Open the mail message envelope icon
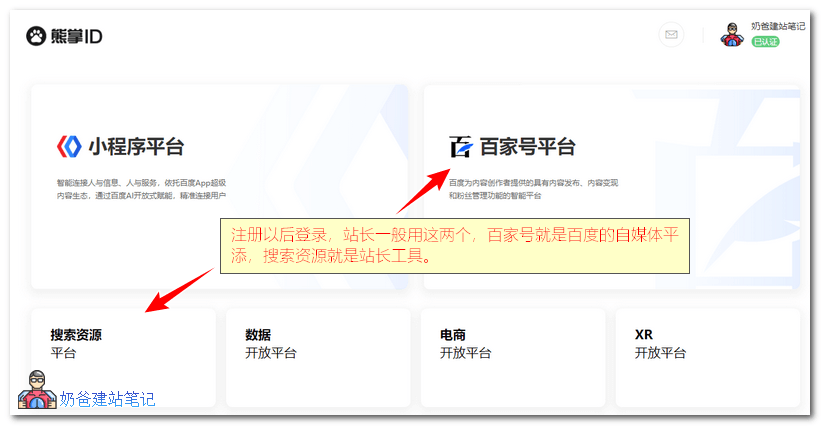The height and width of the screenshot is (426, 821). point(671,35)
